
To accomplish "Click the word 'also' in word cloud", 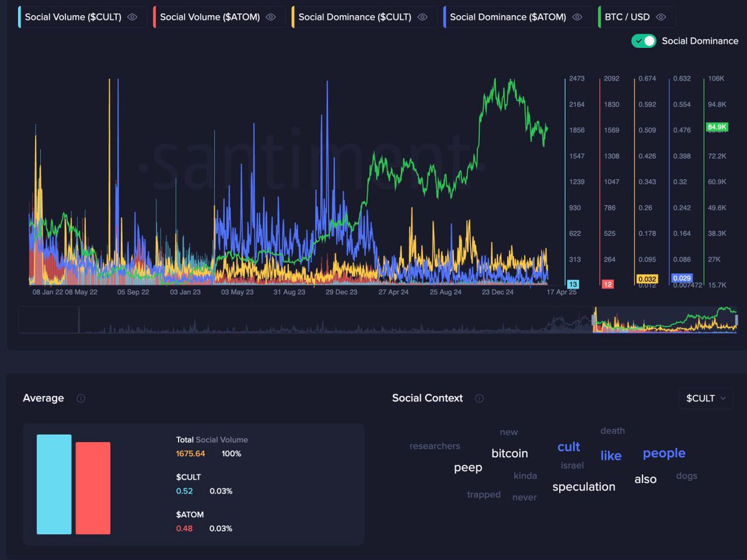I will click(645, 479).
